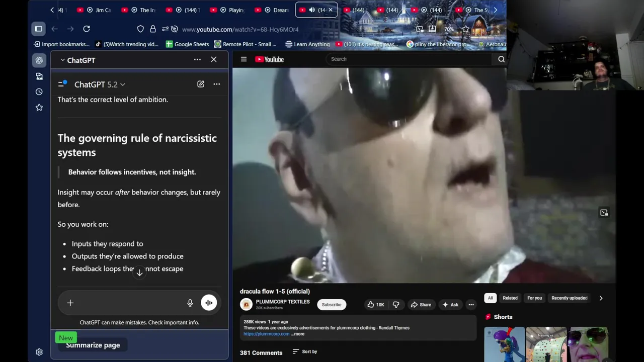Image resolution: width=644 pixels, height=362 pixels.
Task: Close the active YouTube tab
Action: [330, 10]
